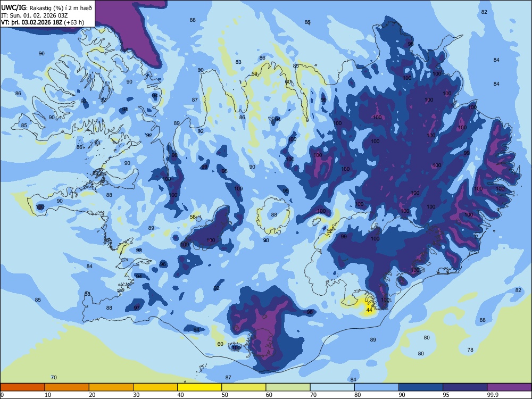532x399 pixels.
Task: Click the 80–90 medium blue legend swatch
Action: tap(377, 387)
